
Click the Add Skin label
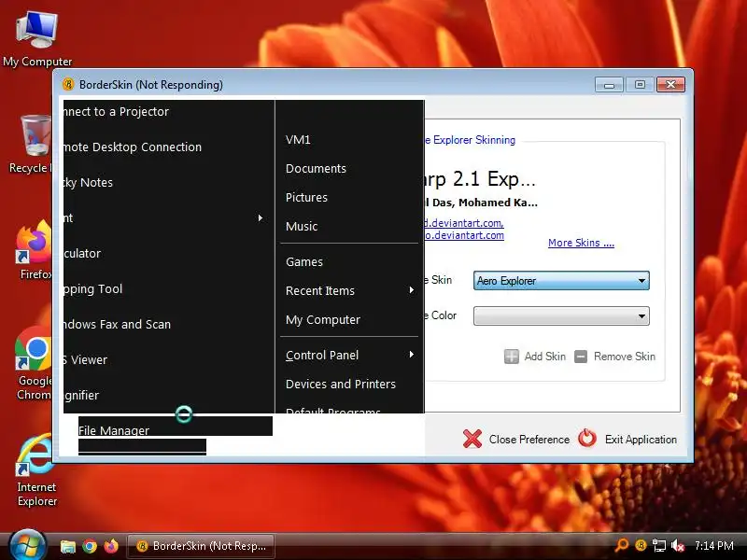coord(545,357)
